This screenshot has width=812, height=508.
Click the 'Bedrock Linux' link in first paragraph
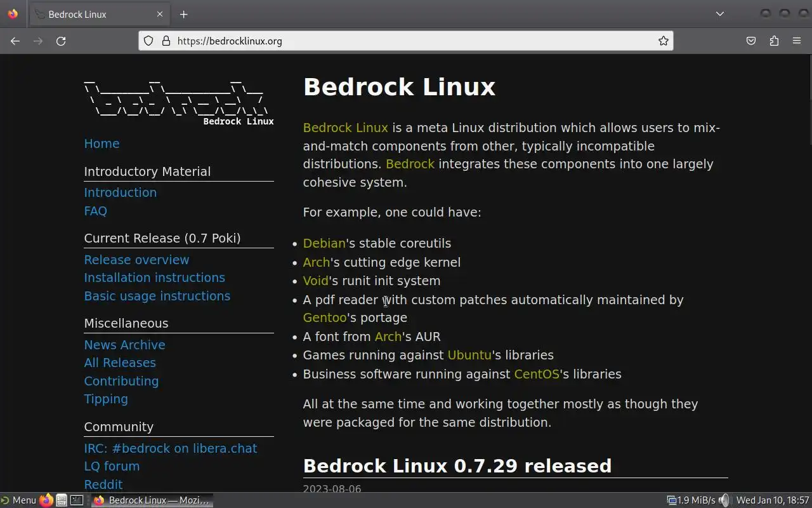coord(346,128)
